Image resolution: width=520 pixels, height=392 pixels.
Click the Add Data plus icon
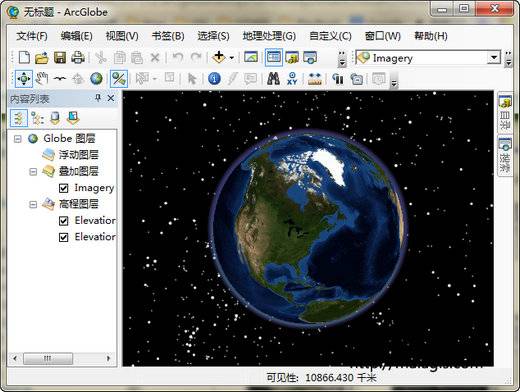[219, 57]
